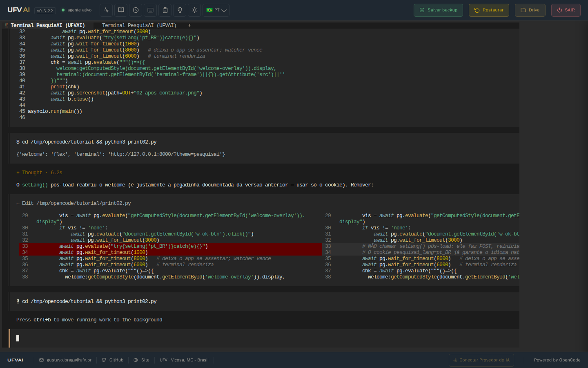
Task: Toggle the sun light/dark theme icon
Action: pyautogui.click(x=194, y=10)
